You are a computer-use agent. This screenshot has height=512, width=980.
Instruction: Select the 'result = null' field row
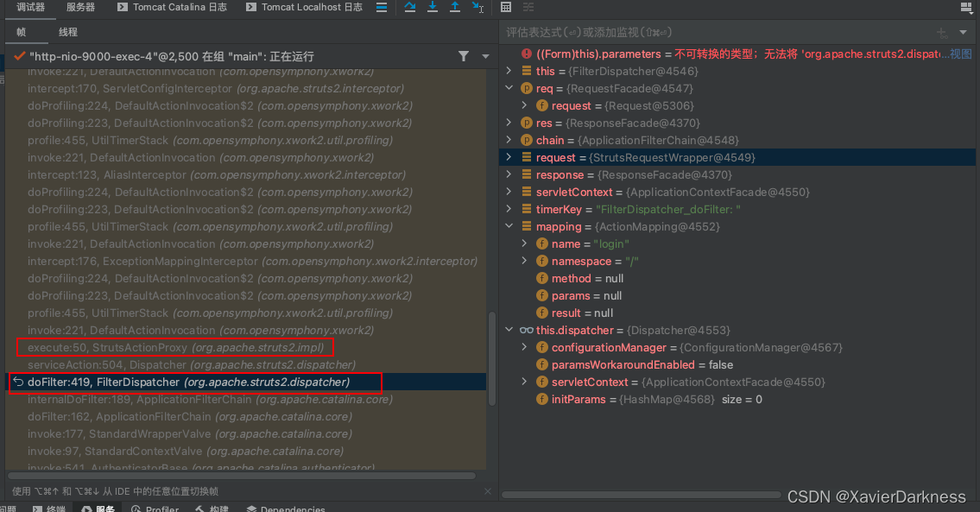[x=737, y=313]
